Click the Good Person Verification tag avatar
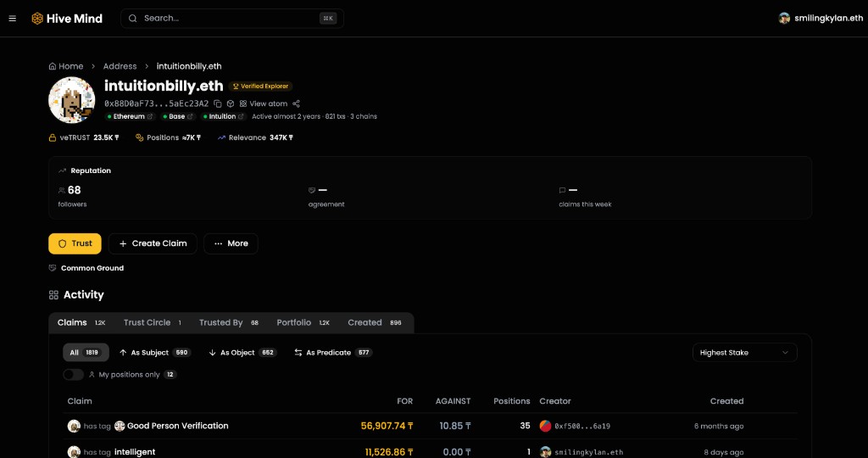 [x=120, y=426]
